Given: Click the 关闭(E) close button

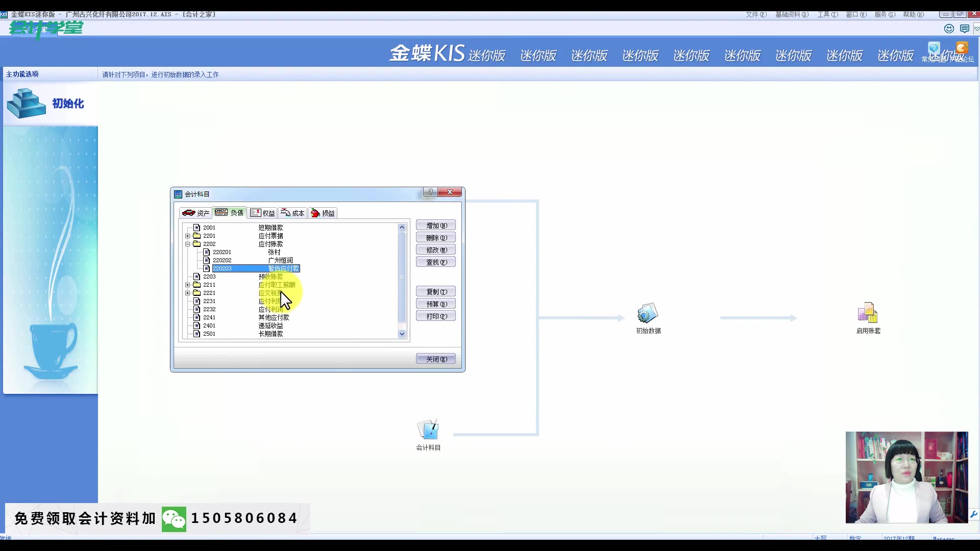Looking at the screenshot, I should (436, 359).
